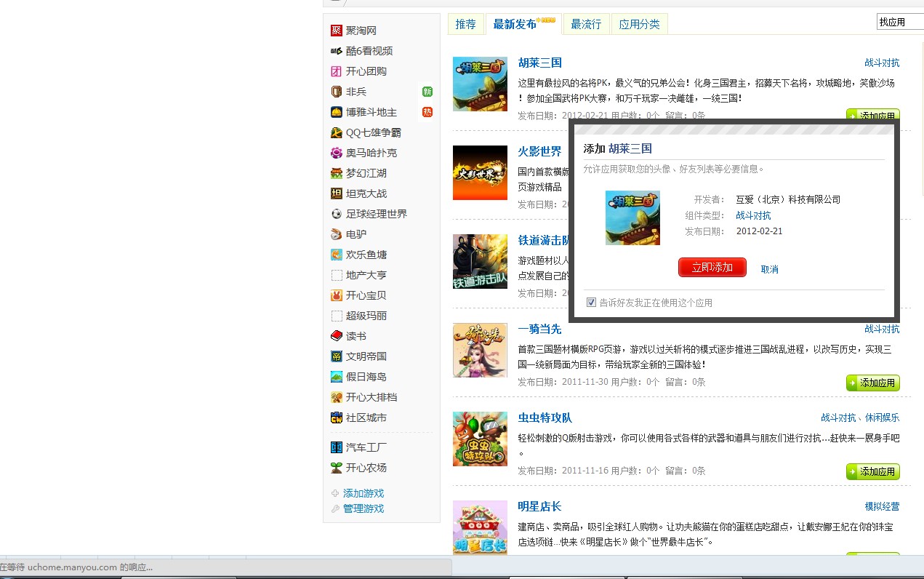Select the 非兵 game icon
Image resolution: width=924 pixels, height=579 pixels.
coord(336,92)
